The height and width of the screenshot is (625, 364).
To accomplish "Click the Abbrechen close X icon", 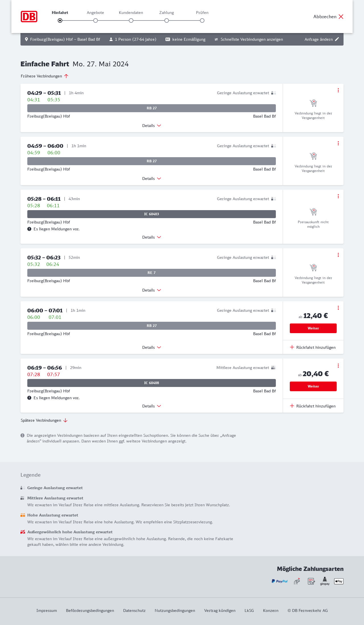I will 341,17.
